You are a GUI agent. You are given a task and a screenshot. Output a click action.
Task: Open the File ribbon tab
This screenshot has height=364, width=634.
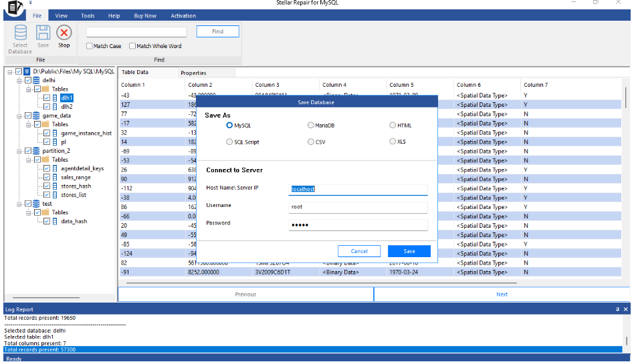(x=37, y=16)
